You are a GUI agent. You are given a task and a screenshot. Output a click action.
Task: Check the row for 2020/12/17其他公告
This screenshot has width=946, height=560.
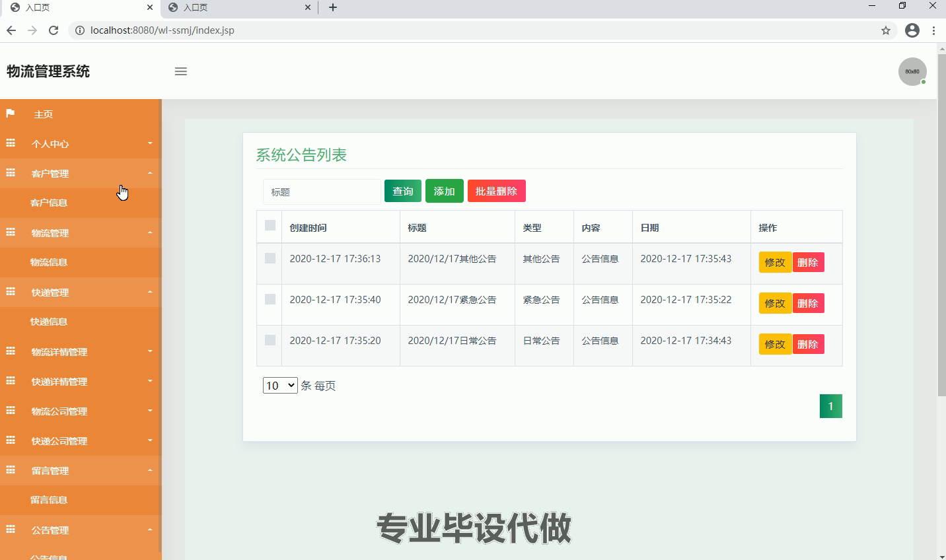(x=270, y=258)
